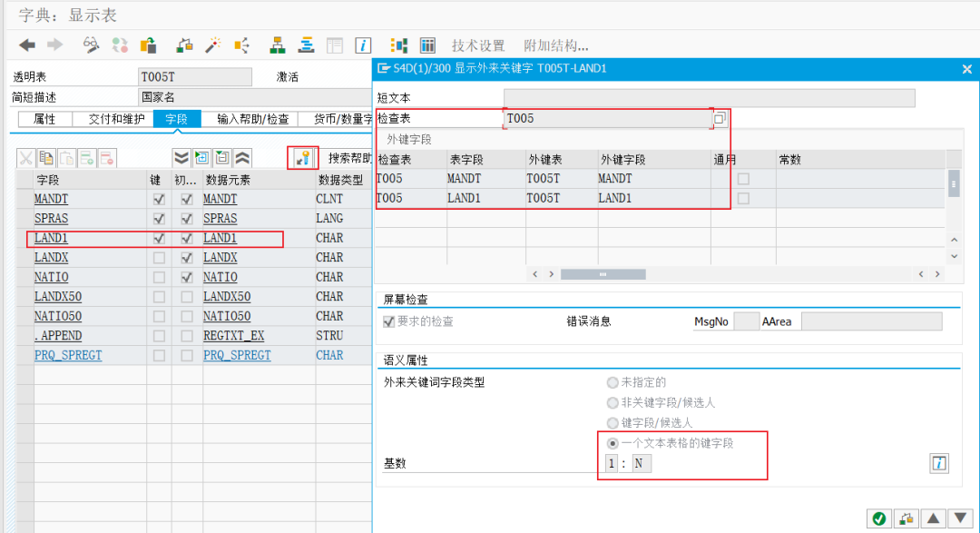980x533 pixels.
Task: Select the '键字段/候选人' radio button
Action: [612, 423]
